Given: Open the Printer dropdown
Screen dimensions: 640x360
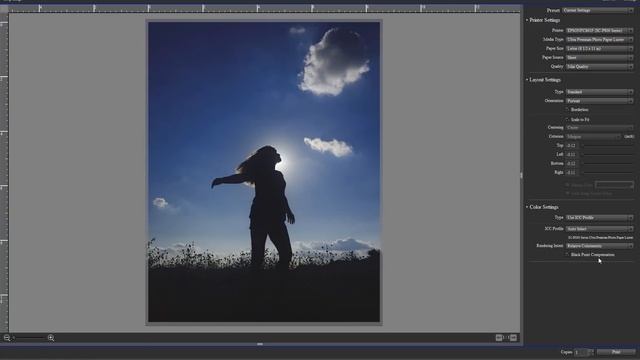Looking at the screenshot, I should pyautogui.click(x=600, y=31).
